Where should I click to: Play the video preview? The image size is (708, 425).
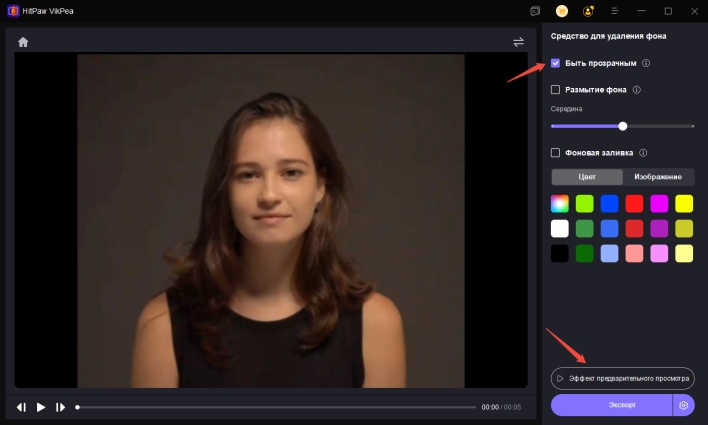(x=41, y=407)
